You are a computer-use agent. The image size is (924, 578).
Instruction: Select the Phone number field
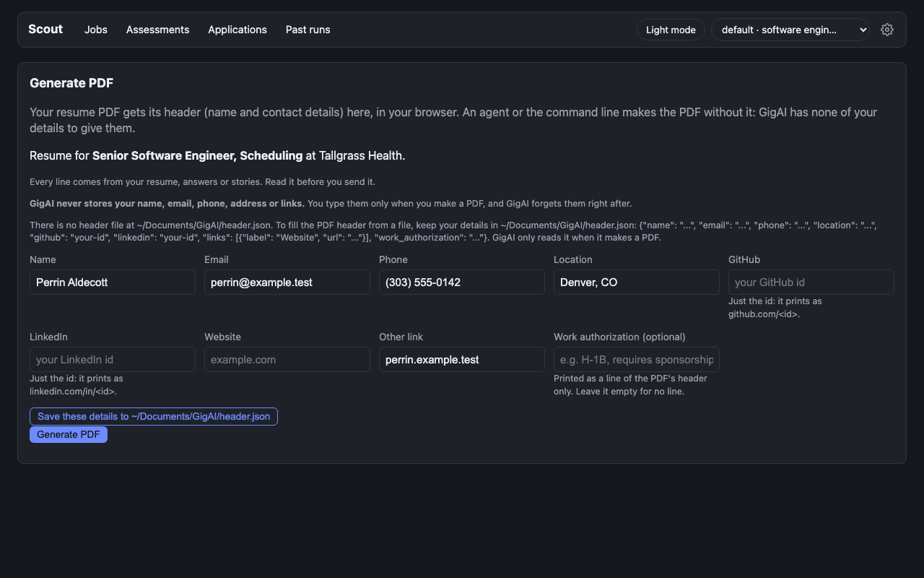click(462, 282)
